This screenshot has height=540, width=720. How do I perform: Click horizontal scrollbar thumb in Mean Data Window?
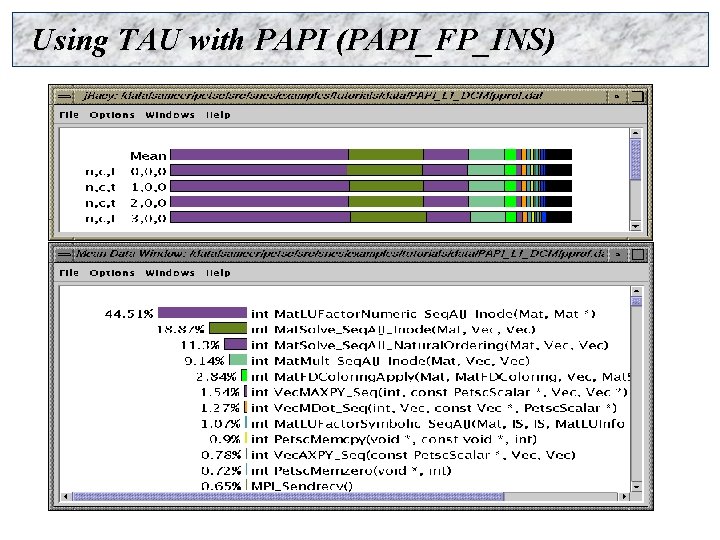coord(288,496)
